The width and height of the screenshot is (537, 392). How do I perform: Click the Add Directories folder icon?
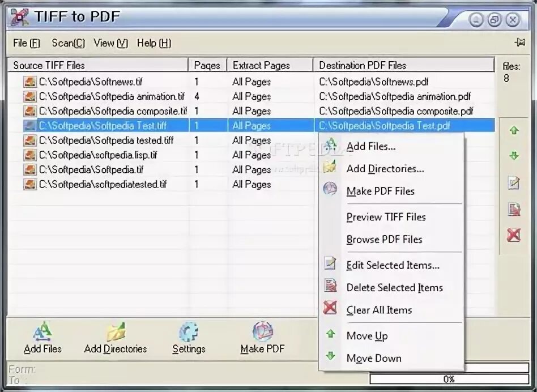tap(116, 331)
